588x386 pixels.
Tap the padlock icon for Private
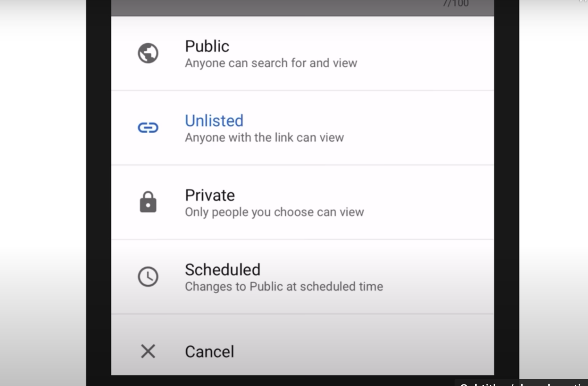[x=148, y=202]
